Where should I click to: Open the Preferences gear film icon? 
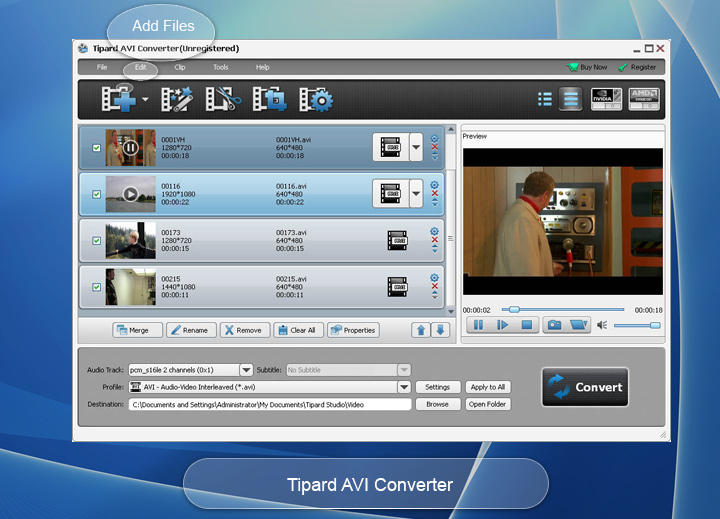coord(316,99)
